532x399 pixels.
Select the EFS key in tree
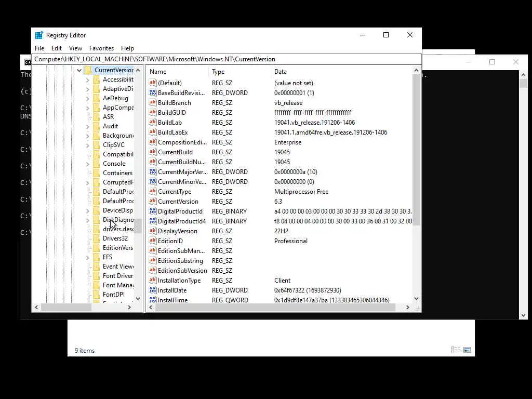click(107, 257)
